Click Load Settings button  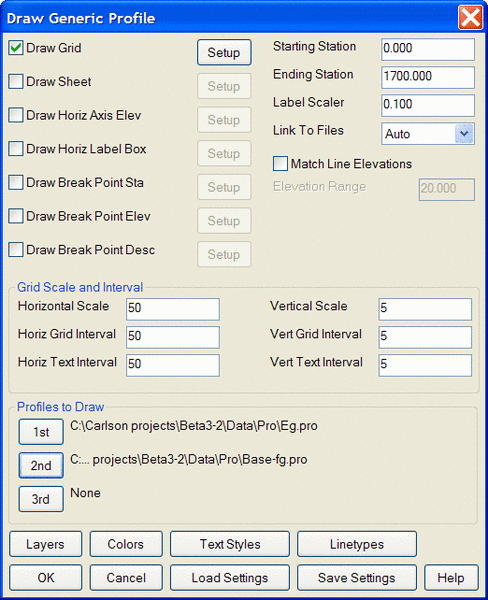(x=230, y=577)
